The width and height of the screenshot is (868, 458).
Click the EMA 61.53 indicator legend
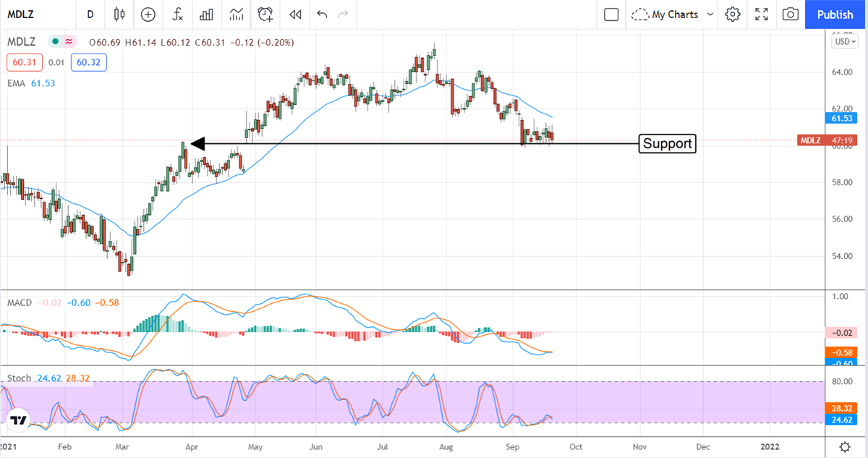coord(31,83)
